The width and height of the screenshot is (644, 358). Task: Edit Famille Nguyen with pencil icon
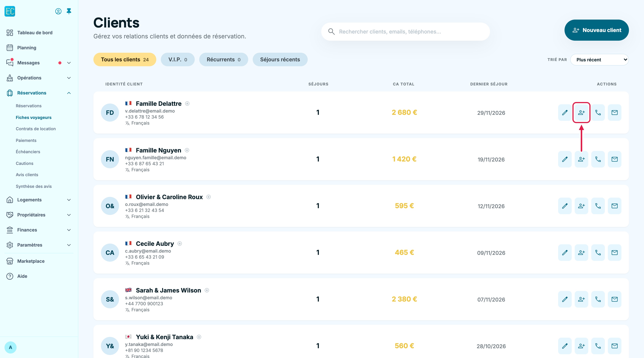pos(565,159)
